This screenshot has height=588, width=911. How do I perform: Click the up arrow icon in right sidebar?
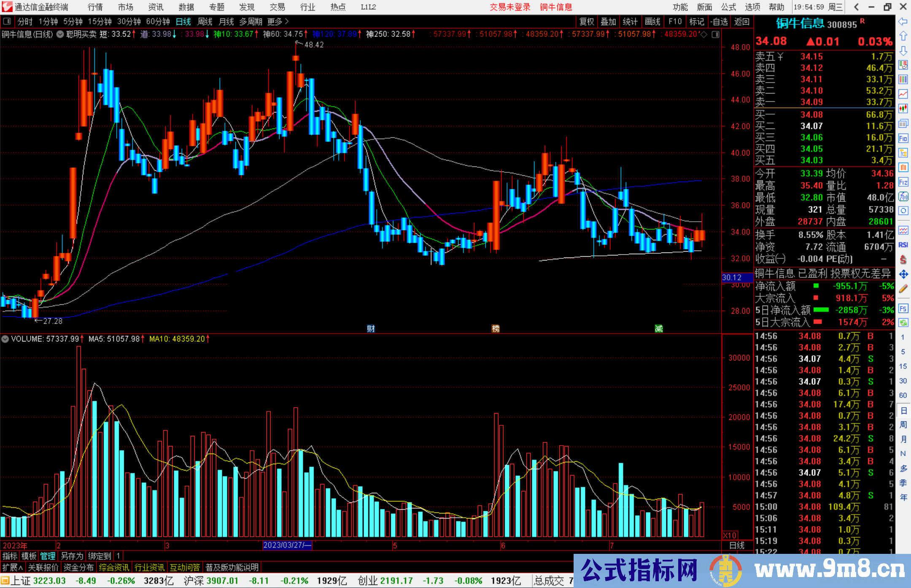903,36
